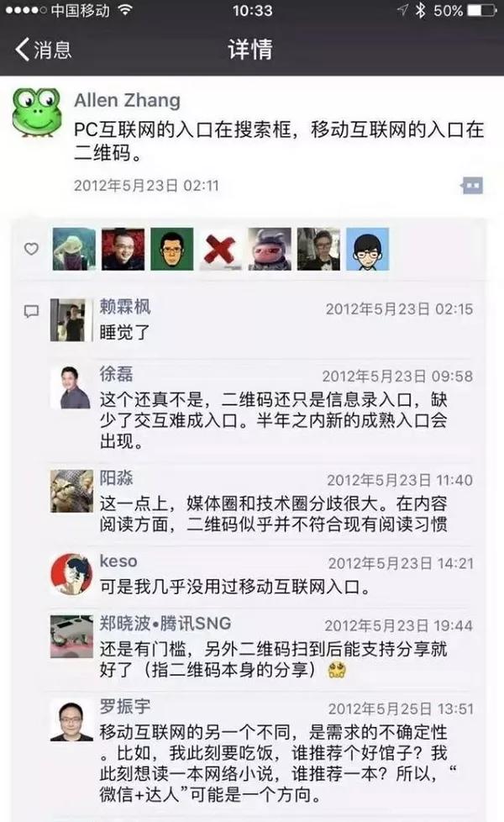Tap Allen Zhang's frog avatar

pos(37,112)
